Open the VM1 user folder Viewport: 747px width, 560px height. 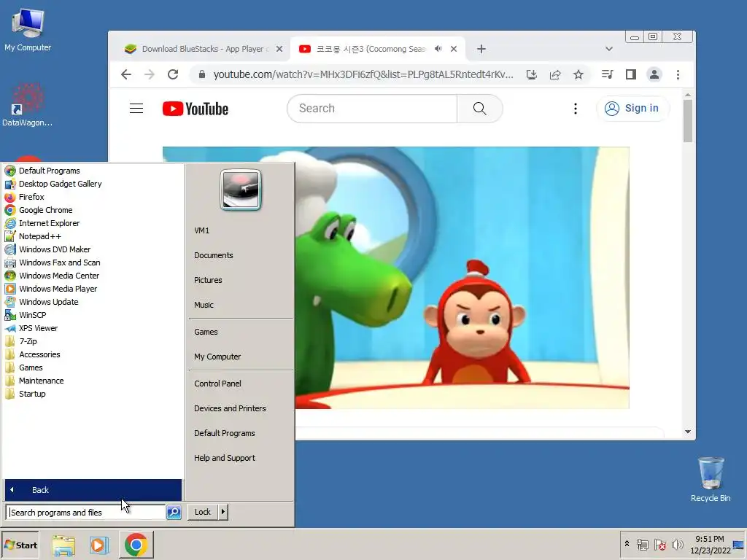pyautogui.click(x=201, y=230)
